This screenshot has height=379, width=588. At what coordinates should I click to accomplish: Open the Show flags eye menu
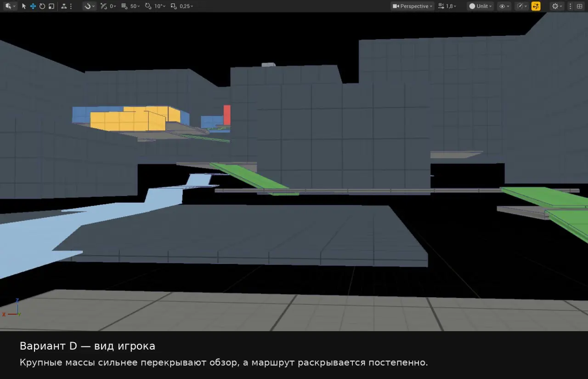[504, 6]
